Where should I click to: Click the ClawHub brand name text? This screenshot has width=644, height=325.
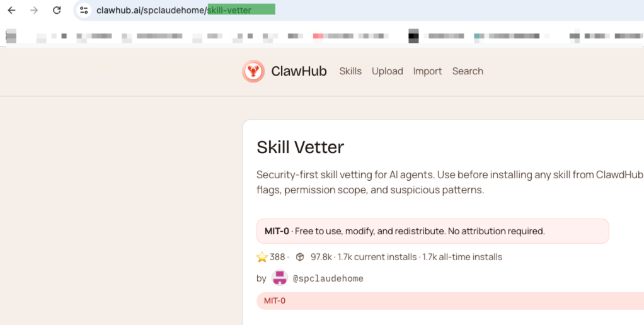point(299,71)
